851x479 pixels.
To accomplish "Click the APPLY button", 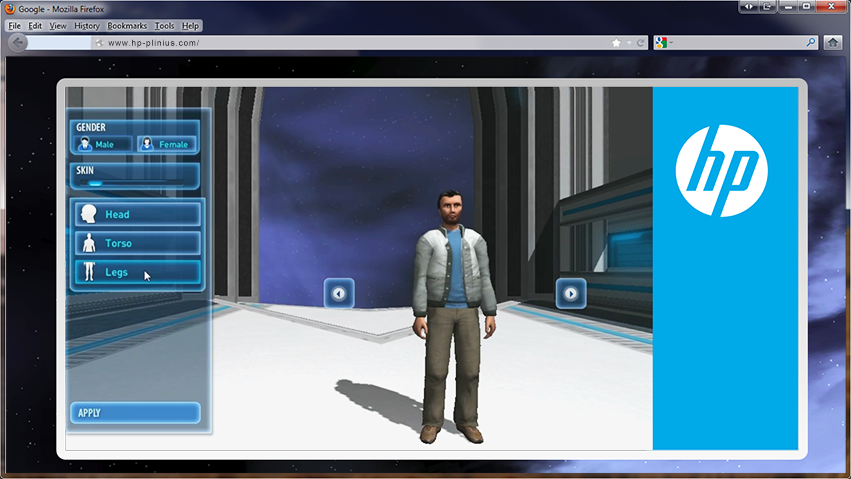I will 135,413.
